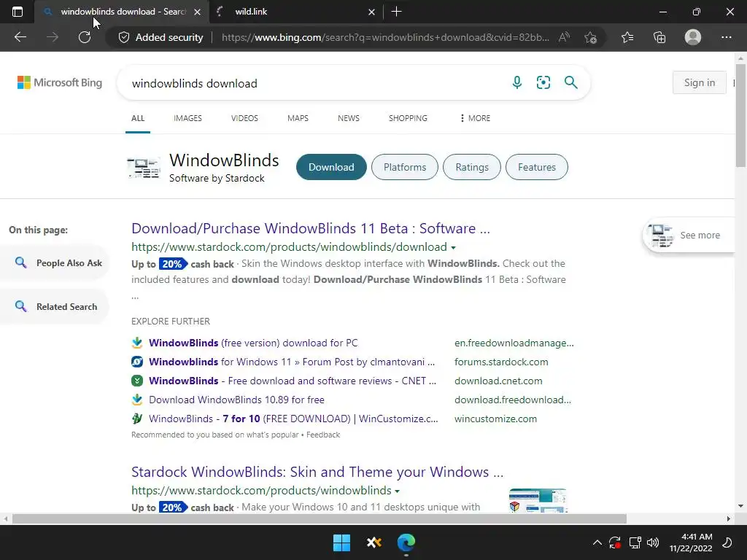Image resolution: width=747 pixels, height=560 pixels.
Task: Jump to Related Search section
Action: 55,307
